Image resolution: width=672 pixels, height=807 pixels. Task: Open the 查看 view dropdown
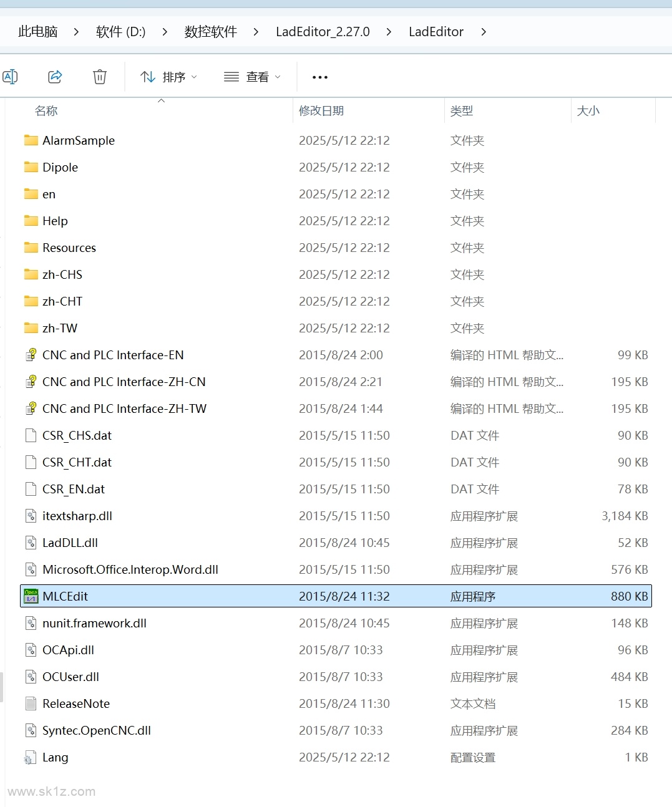[252, 77]
